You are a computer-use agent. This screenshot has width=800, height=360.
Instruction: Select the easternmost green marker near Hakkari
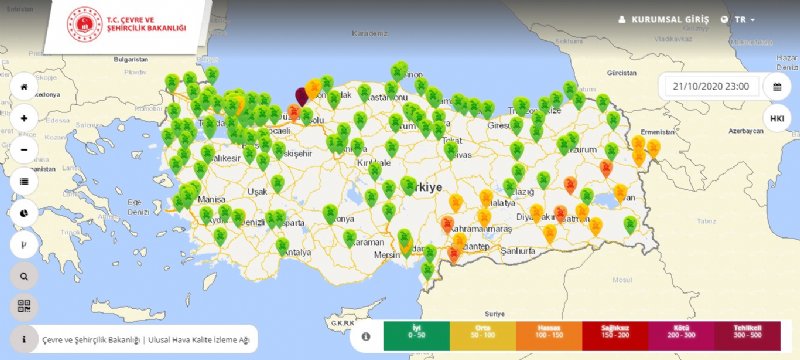click(x=631, y=225)
